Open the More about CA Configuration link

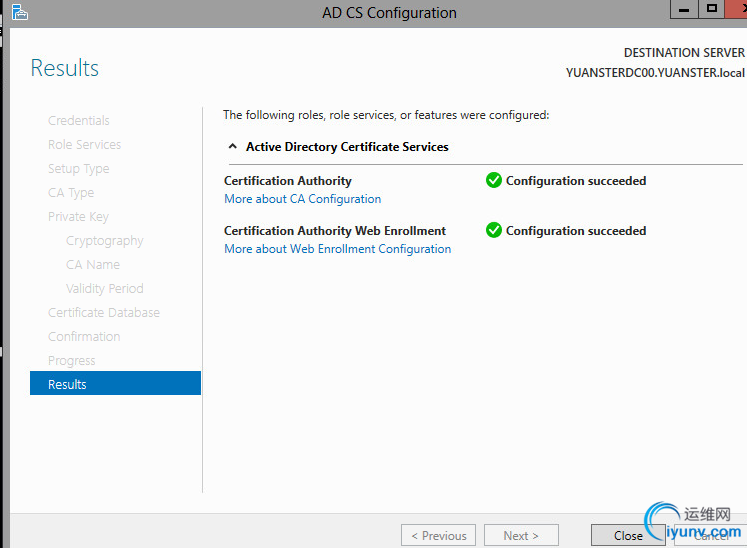pyautogui.click(x=302, y=199)
